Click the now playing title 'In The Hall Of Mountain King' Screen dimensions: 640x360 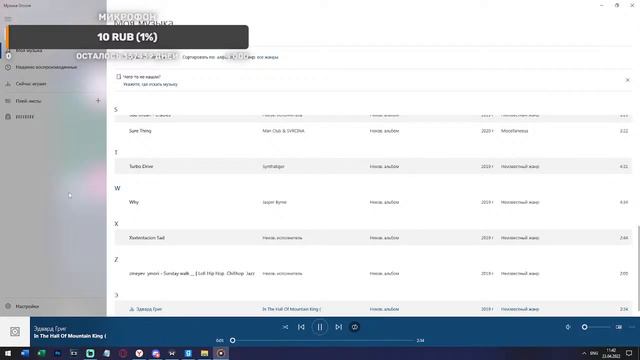(x=70, y=336)
